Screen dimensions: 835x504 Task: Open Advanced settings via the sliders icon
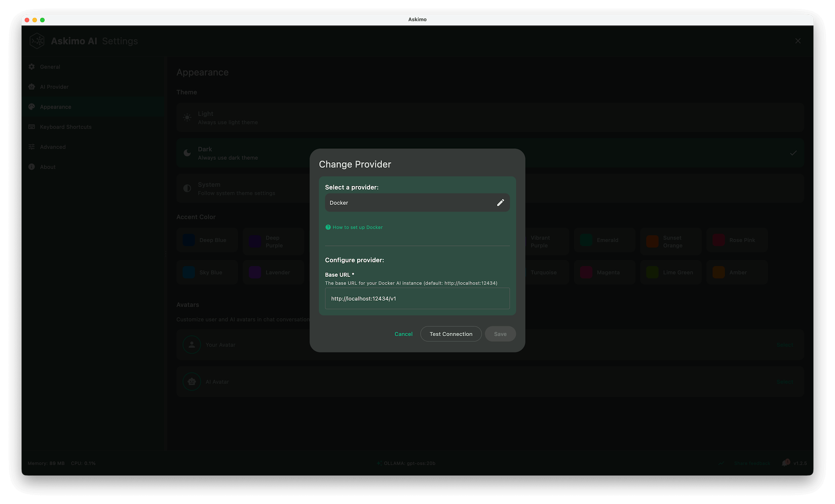click(x=31, y=147)
